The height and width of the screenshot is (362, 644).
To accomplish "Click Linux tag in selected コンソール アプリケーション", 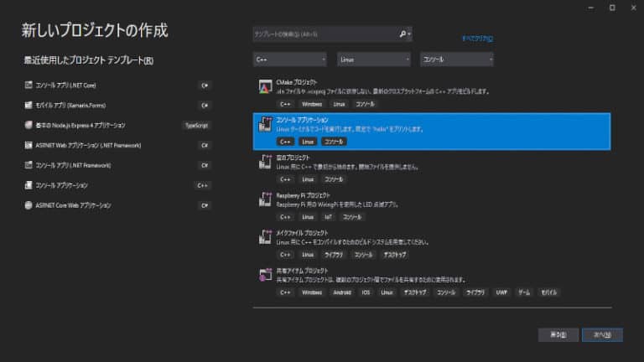I will click(x=308, y=142).
